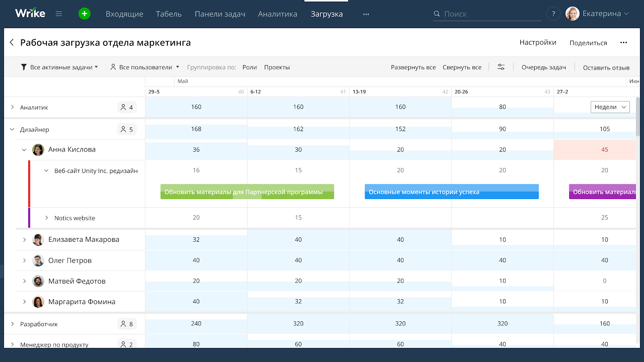Click the more navigation items ellipsis
The height and width of the screenshot is (362, 644).
pyautogui.click(x=366, y=14)
